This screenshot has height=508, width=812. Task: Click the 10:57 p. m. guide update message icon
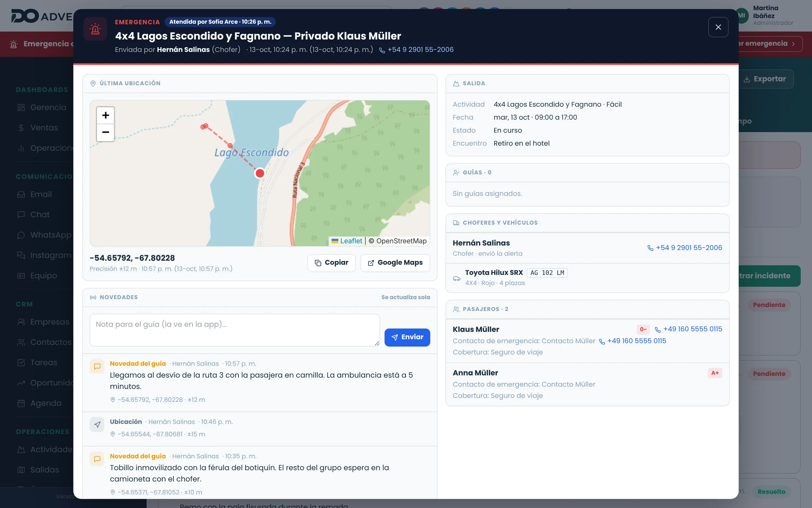point(97,366)
